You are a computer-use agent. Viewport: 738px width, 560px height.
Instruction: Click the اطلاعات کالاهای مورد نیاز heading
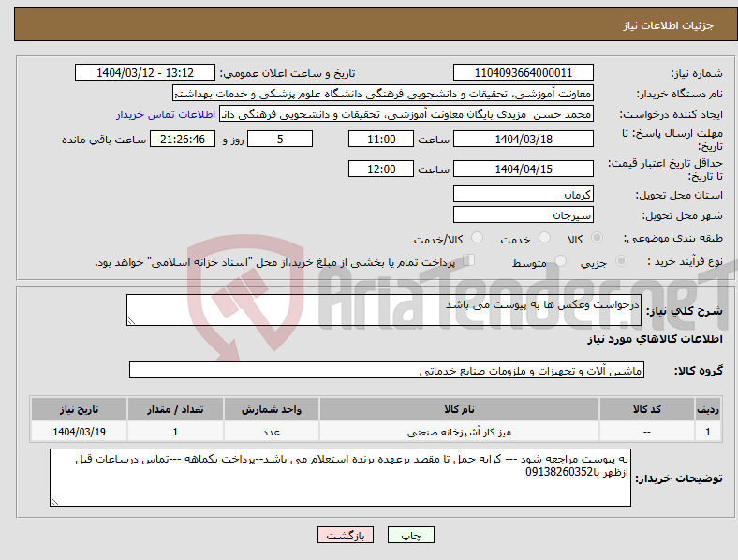pyautogui.click(x=655, y=339)
